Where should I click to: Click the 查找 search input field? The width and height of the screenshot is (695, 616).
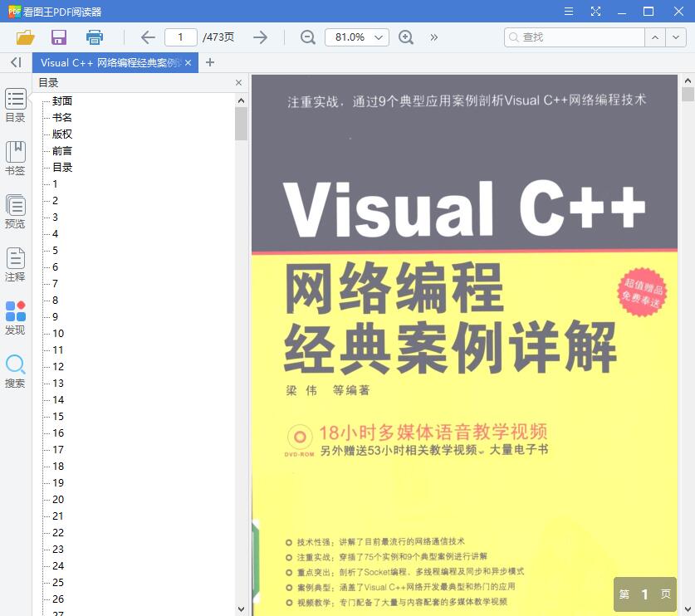coord(575,37)
